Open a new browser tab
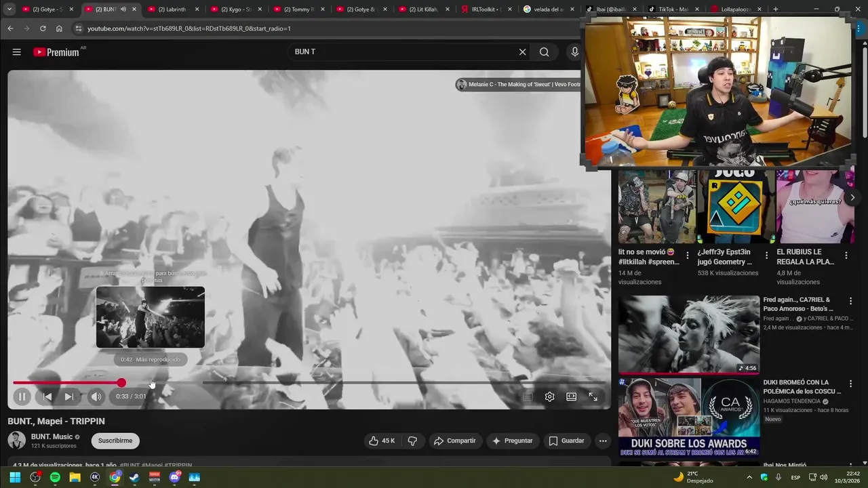The width and height of the screenshot is (868, 488). (775, 9)
